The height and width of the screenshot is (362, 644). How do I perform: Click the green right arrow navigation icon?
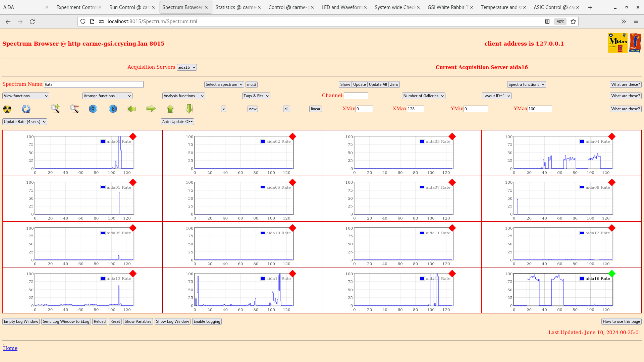click(x=150, y=108)
